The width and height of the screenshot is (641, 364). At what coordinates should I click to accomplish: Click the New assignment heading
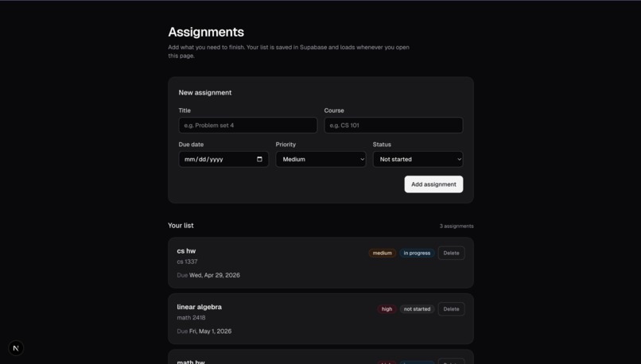pyautogui.click(x=205, y=93)
